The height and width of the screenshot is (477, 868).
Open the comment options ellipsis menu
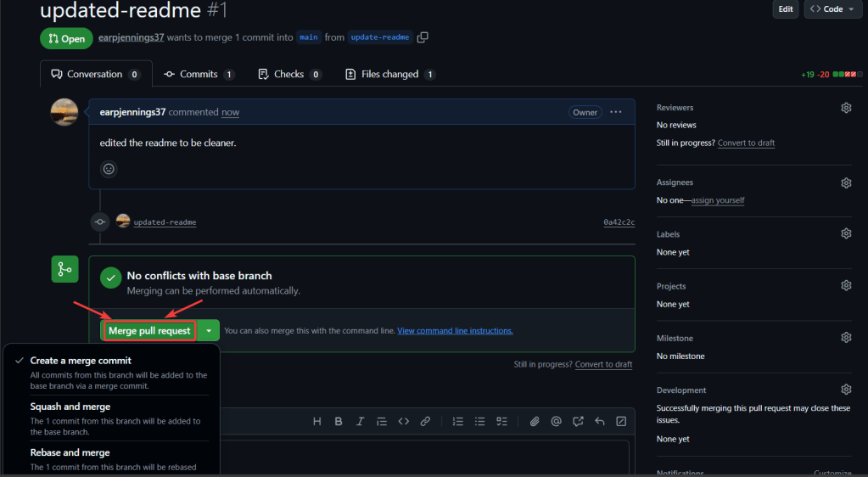pyautogui.click(x=616, y=112)
